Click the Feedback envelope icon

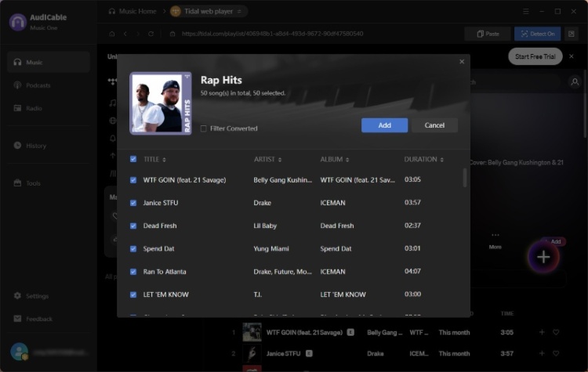(x=17, y=319)
